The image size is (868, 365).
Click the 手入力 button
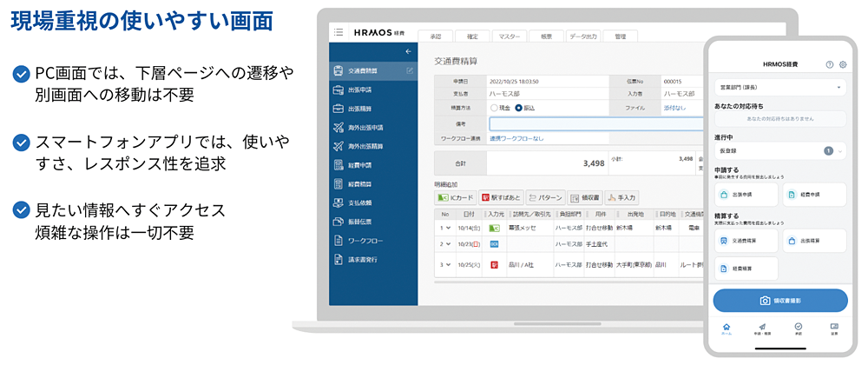622,197
